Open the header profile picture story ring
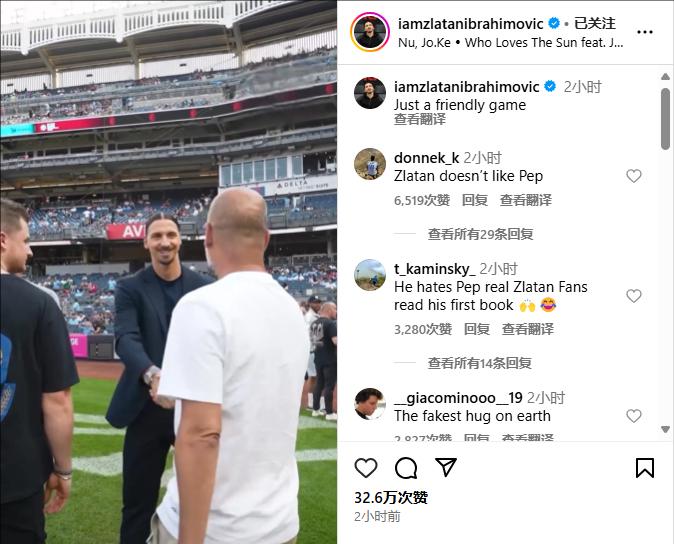This screenshot has height=544, width=674. click(370, 32)
